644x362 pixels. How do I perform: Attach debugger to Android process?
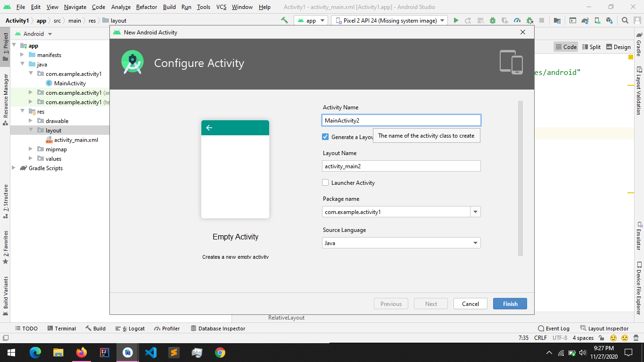tap(529, 20)
